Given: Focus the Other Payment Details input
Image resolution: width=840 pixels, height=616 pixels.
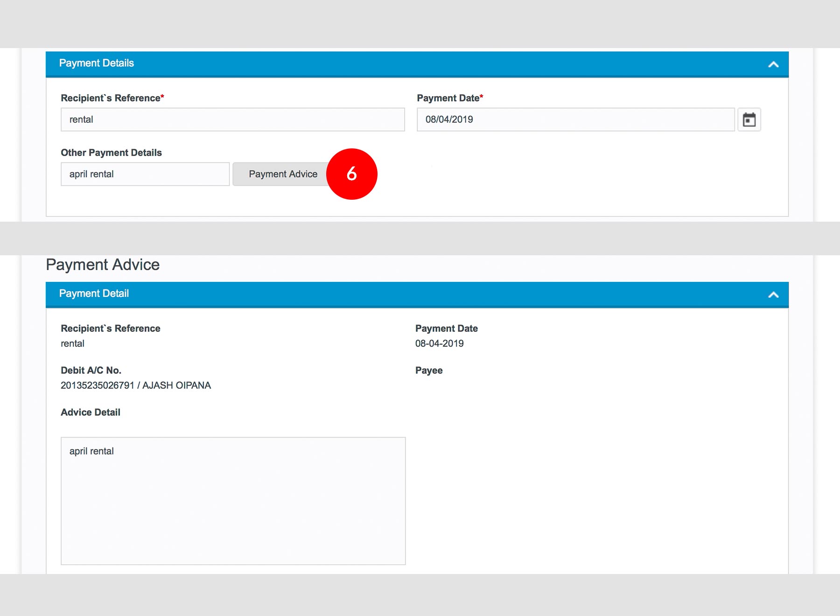Looking at the screenshot, I should [145, 174].
